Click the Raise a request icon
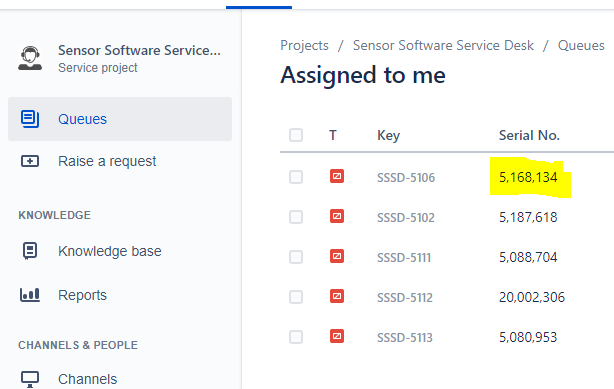Screen dimensions: 614x389 point(30,161)
